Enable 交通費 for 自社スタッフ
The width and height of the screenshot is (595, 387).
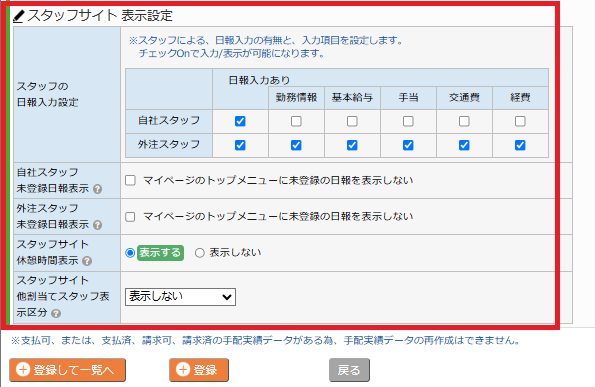click(x=464, y=121)
